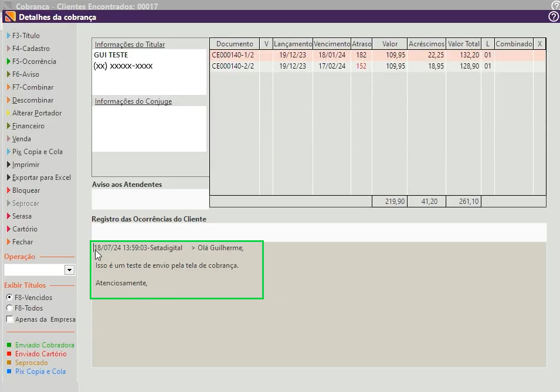Image resolution: width=560 pixels, height=392 pixels.
Task: Click the GUI TESTE holder name
Action: point(111,55)
